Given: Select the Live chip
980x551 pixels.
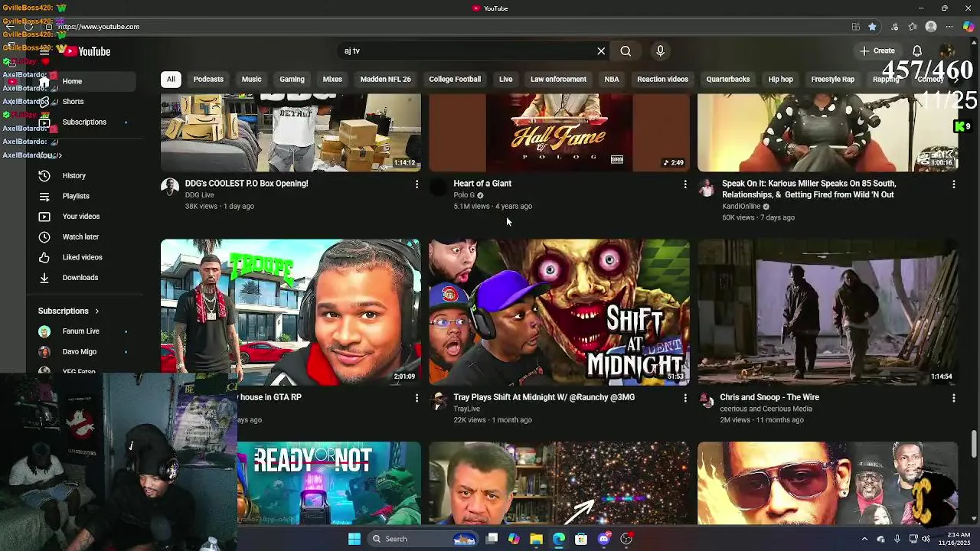Looking at the screenshot, I should click(505, 80).
